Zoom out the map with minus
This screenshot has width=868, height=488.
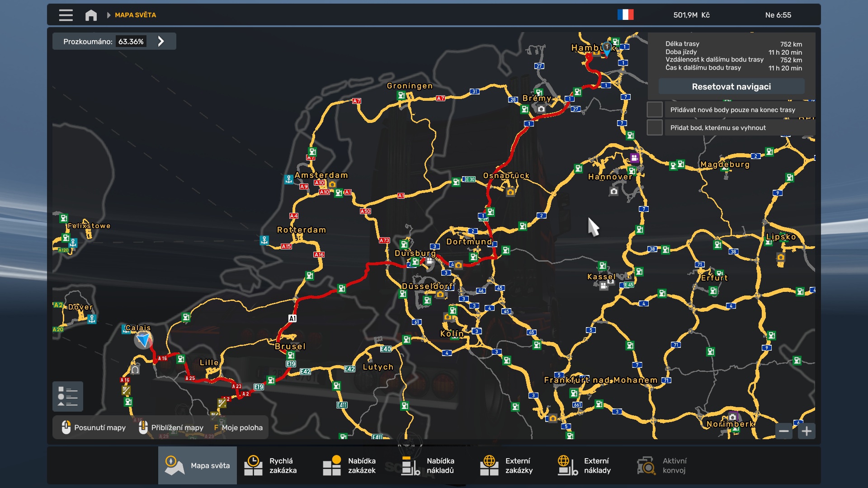(x=784, y=431)
